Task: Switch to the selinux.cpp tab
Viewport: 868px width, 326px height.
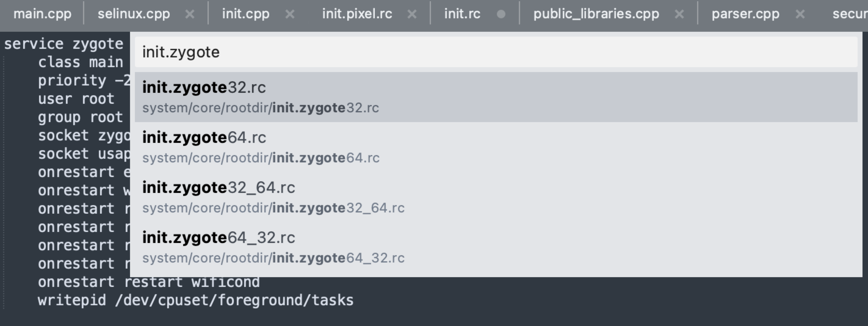Action: (x=134, y=14)
